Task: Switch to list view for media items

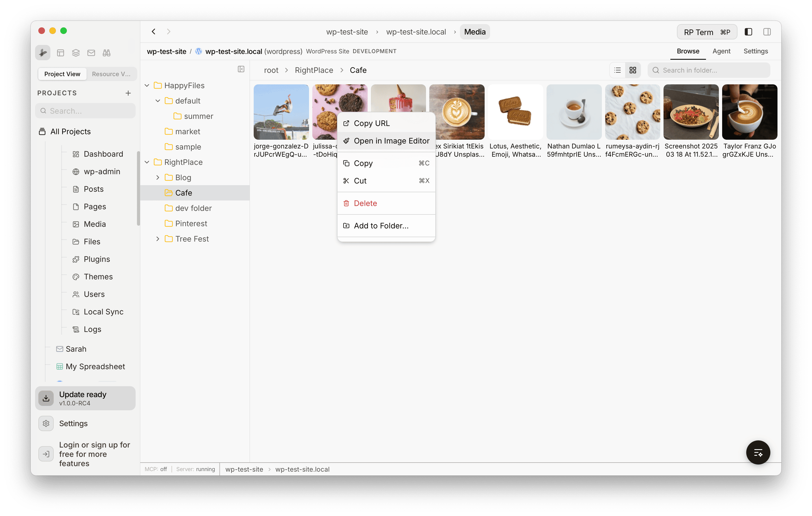Action: (x=617, y=70)
